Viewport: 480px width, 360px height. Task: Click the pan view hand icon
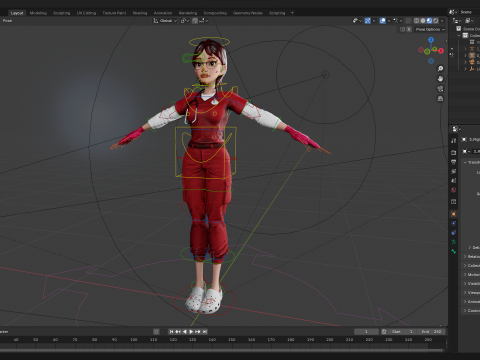click(x=440, y=79)
